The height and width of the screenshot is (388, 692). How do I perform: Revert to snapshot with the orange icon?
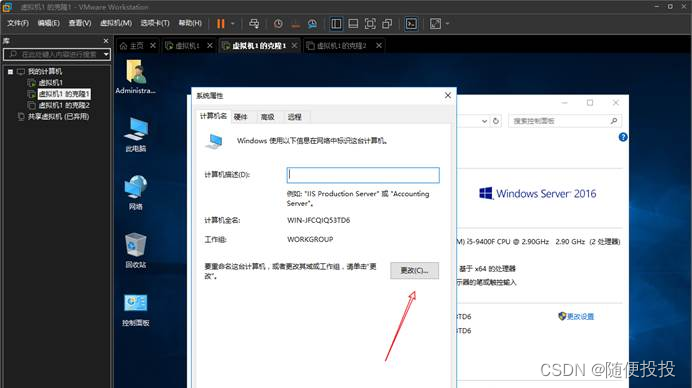(x=295, y=24)
